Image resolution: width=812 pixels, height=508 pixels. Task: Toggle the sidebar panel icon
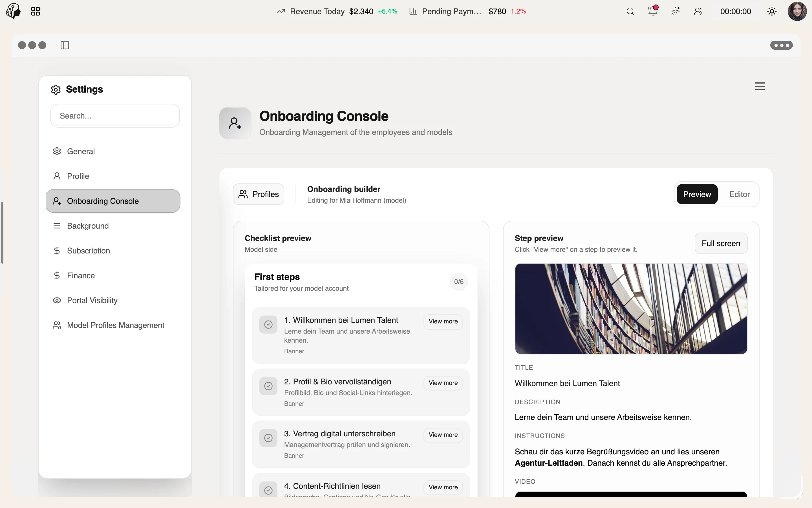65,45
